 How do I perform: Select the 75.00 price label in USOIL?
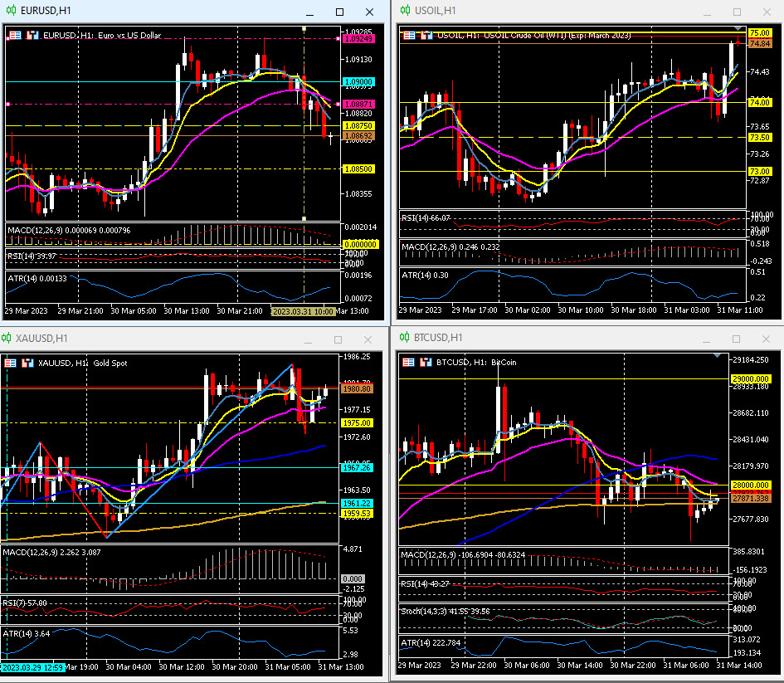click(759, 33)
